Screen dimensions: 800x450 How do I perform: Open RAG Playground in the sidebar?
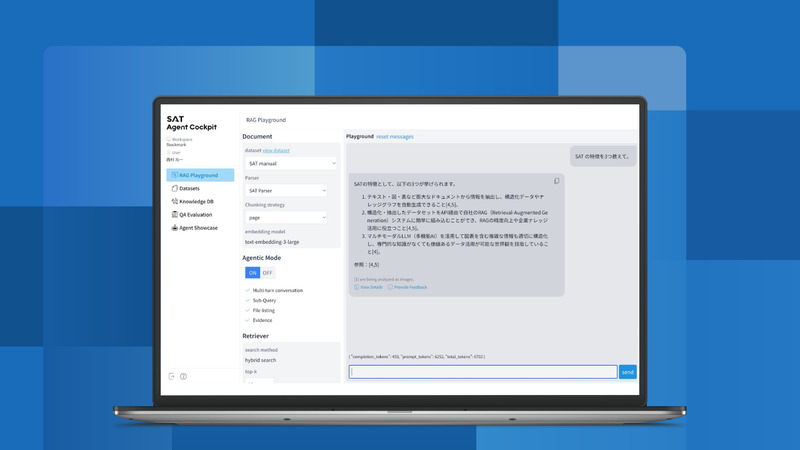point(200,175)
